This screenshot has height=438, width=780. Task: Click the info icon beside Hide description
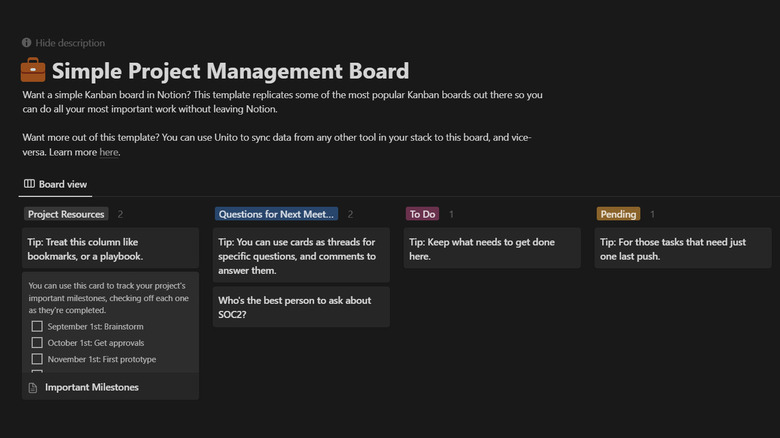point(26,43)
